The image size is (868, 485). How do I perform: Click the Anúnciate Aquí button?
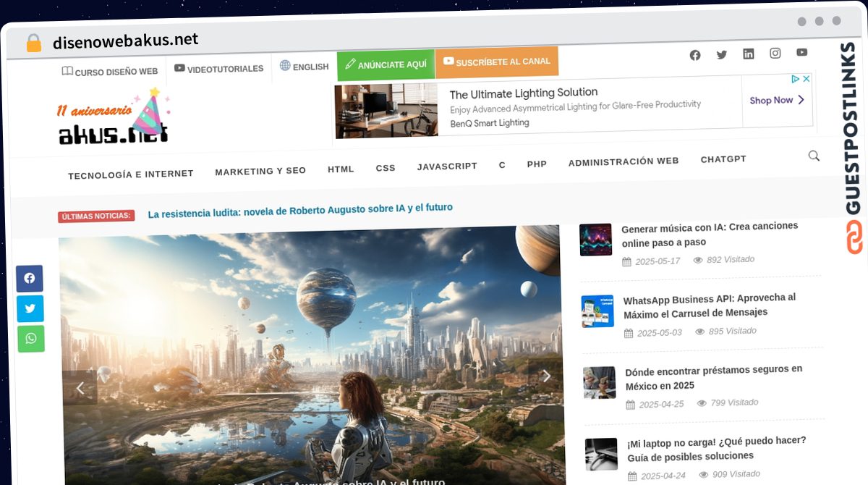point(386,64)
